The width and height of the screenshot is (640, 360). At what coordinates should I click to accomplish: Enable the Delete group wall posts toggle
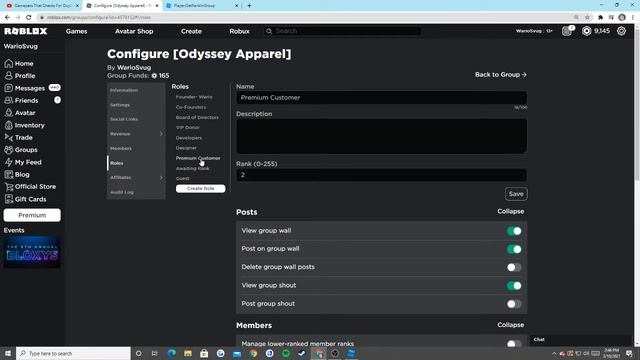click(514, 267)
